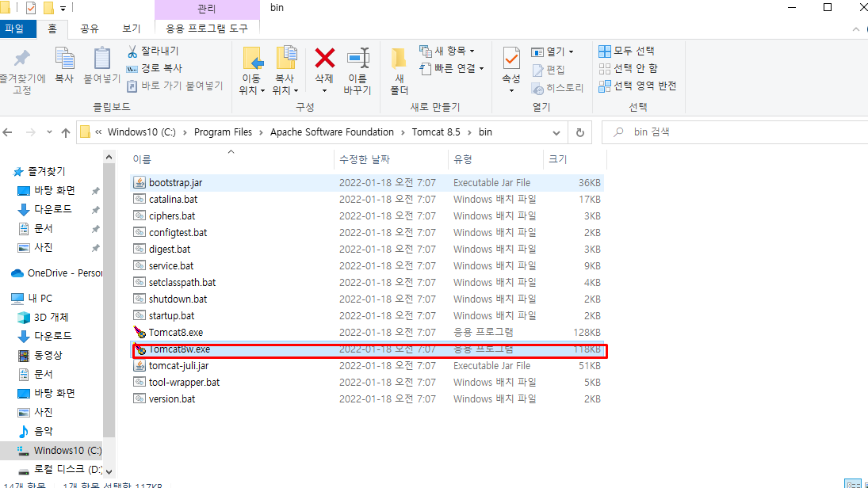868x488 pixels.
Task: Click Select none (선택 안 함)
Action: pos(629,68)
